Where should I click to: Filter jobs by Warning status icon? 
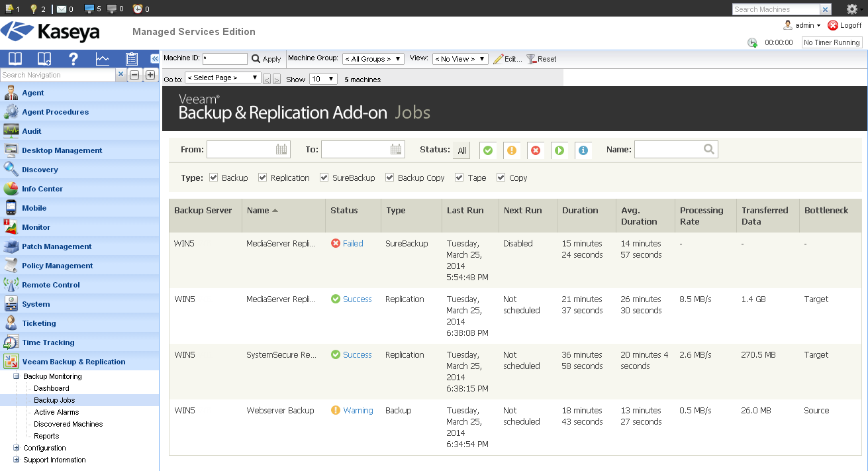click(512, 150)
